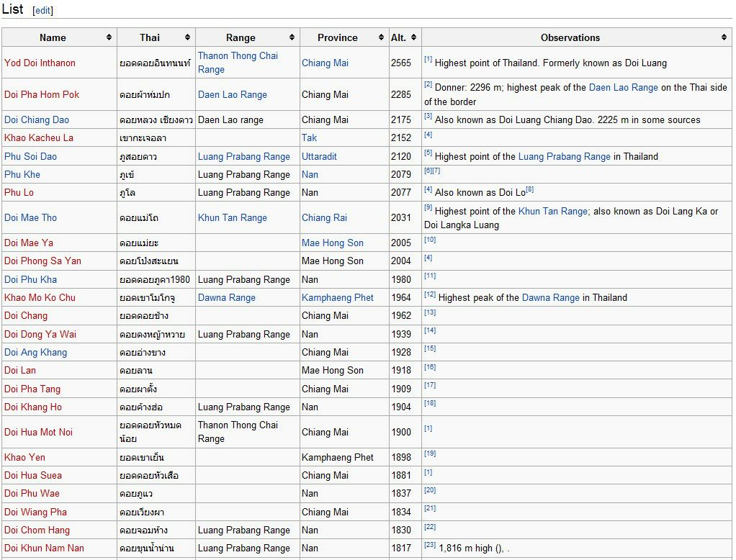Image resolution: width=736 pixels, height=560 pixels.
Task: Open footnote [10] in Doi Mae Ya row
Action: coord(430,240)
